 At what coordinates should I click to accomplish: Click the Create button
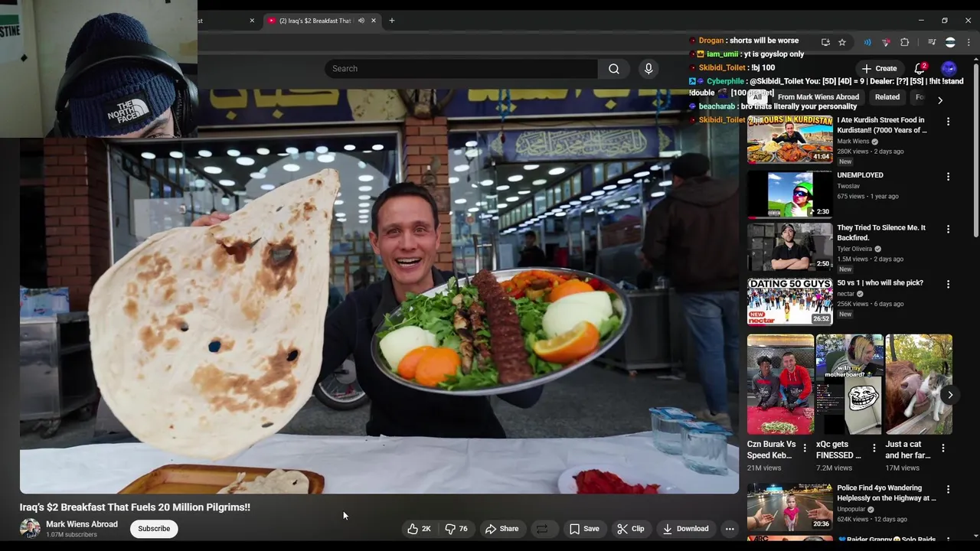tap(879, 69)
